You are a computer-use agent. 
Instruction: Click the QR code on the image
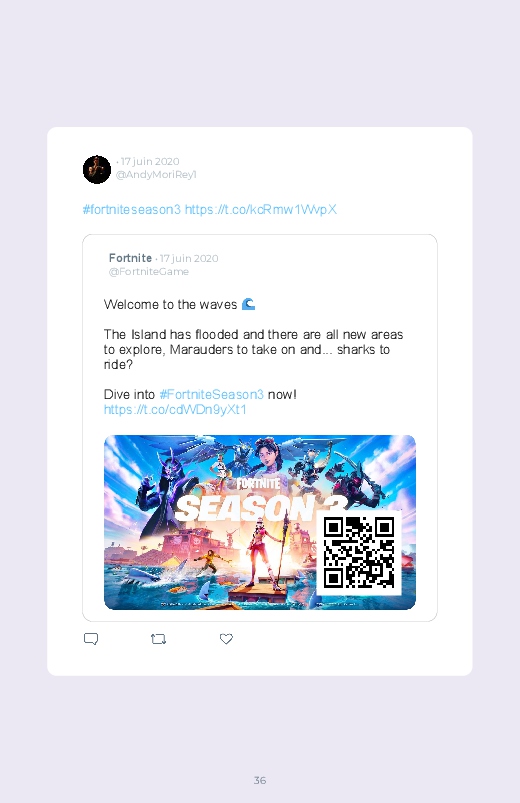[359, 553]
